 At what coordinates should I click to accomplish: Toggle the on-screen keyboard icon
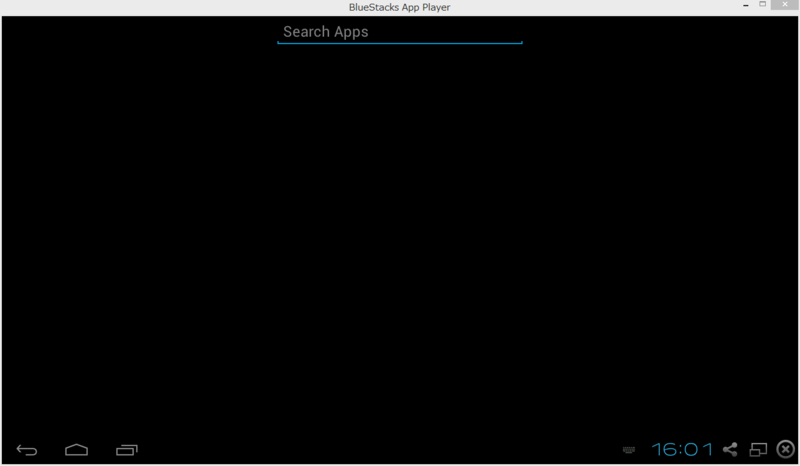tap(629, 450)
